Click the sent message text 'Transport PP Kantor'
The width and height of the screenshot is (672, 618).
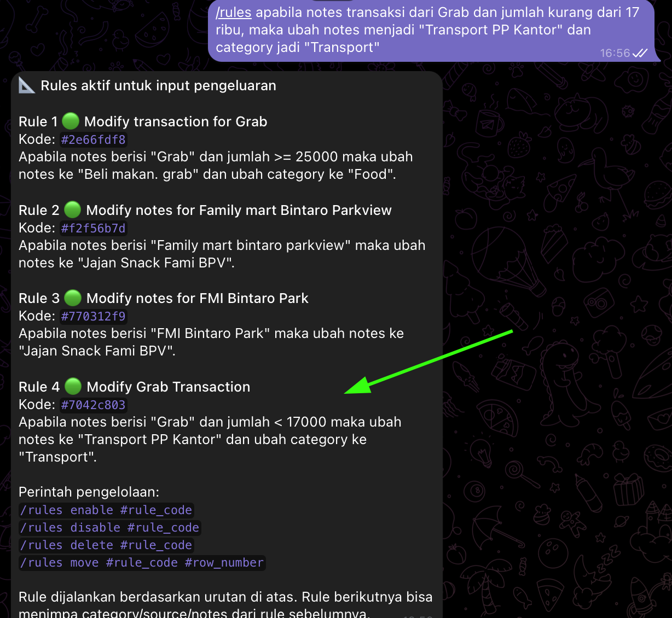(x=491, y=30)
